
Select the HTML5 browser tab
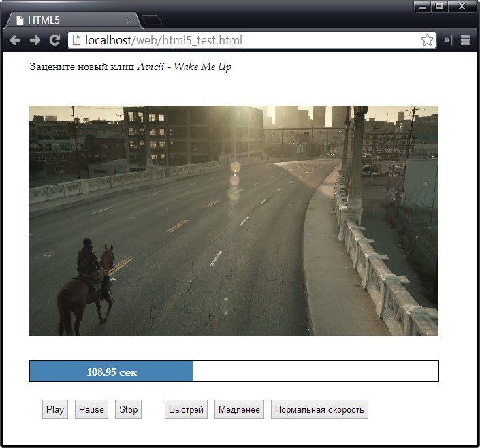[74, 20]
